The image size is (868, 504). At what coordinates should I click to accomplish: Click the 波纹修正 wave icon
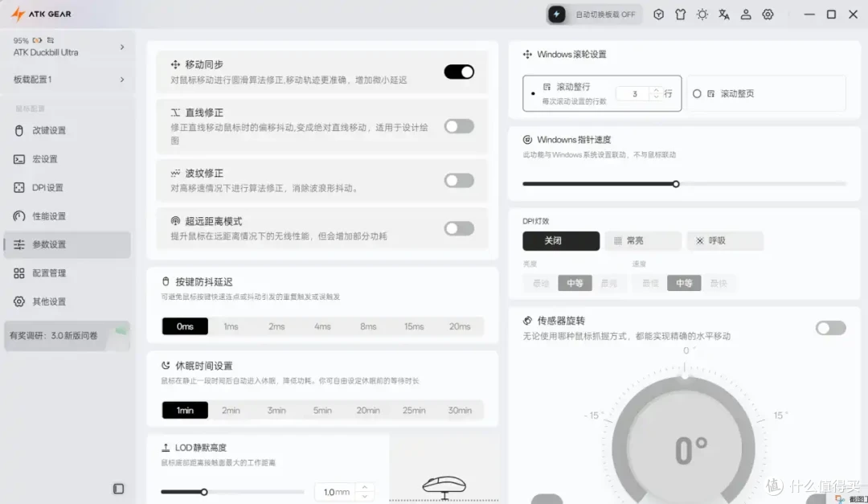[175, 173]
